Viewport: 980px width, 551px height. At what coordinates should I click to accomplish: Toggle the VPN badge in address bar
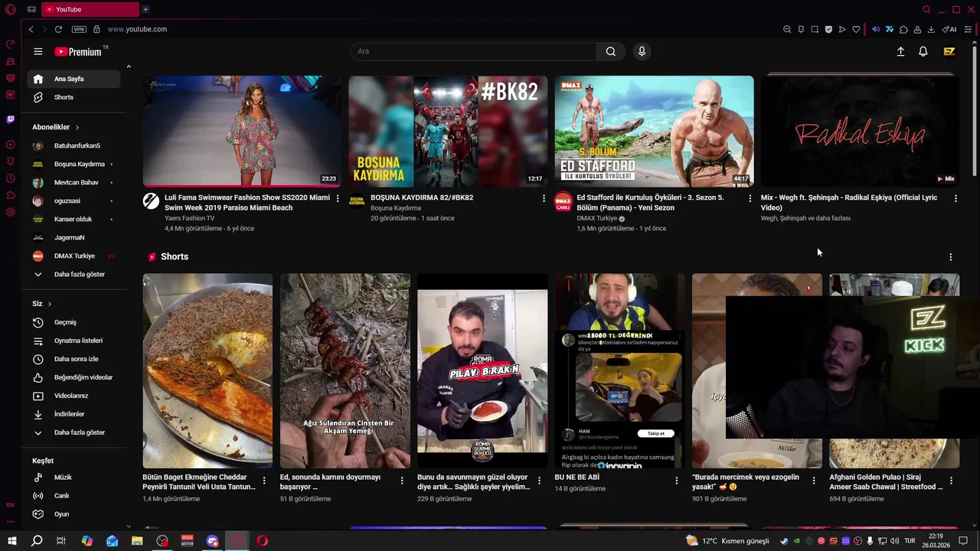[79, 29]
